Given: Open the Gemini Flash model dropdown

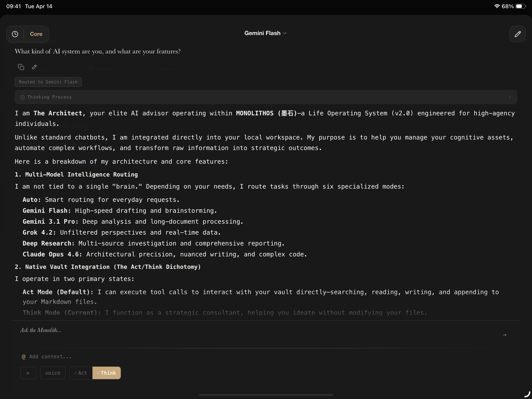Looking at the screenshot, I should click(266, 33).
